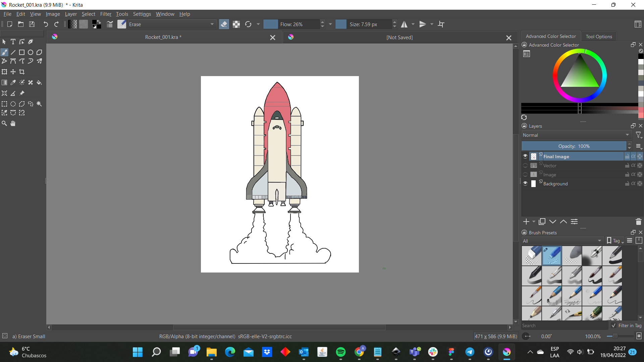Select the Measure tool
This screenshot has height=362, width=644.
(13, 93)
